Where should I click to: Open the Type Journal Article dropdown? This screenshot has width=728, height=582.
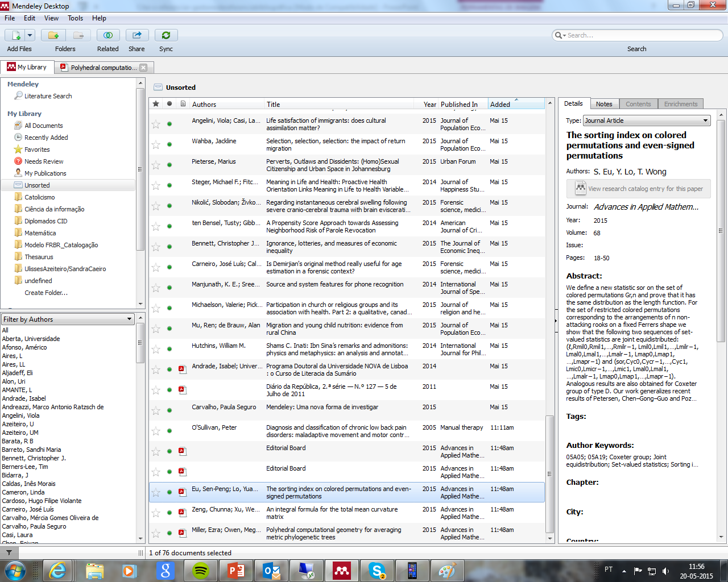(x=647, y=120)
